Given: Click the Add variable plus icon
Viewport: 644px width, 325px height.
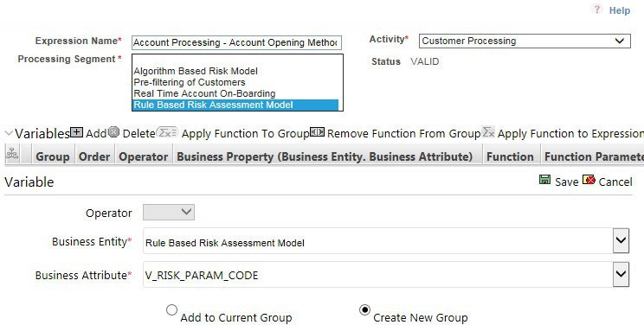Looking at the screenshot, I should pyautogui.click(x=76, y=132).
